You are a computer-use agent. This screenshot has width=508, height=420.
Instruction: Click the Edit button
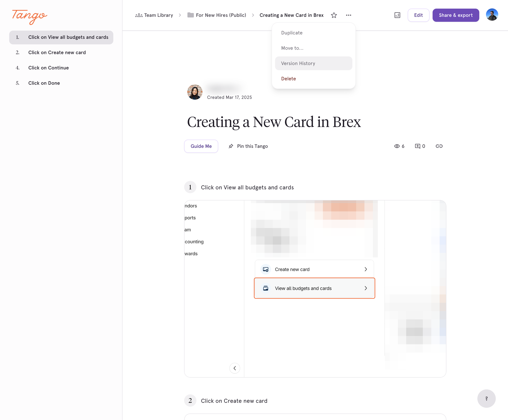(x=418, y=15)
